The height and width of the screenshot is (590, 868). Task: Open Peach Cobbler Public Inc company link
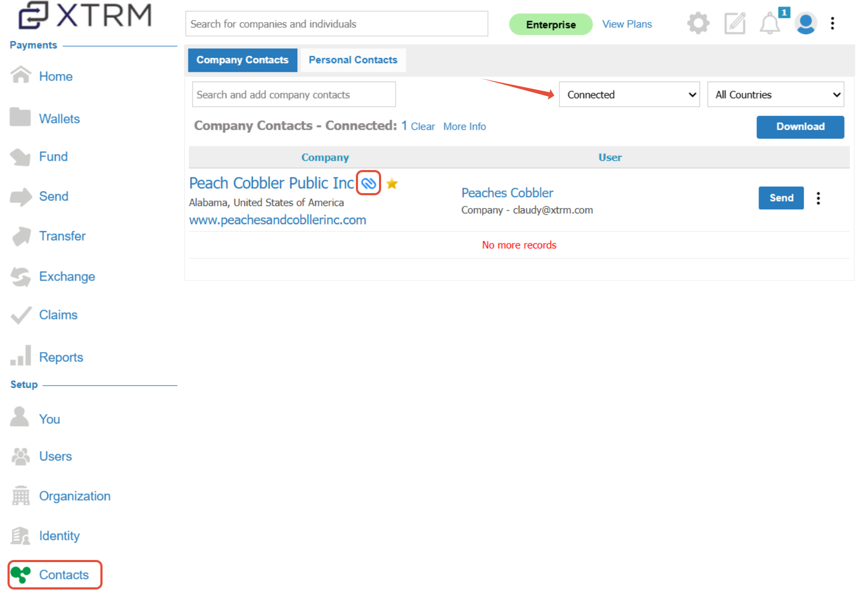click(272, 183)
